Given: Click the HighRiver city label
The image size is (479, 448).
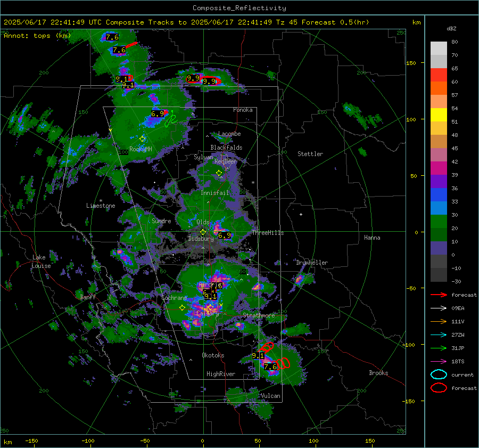Looking at the screenshot, I should [221, 374].
